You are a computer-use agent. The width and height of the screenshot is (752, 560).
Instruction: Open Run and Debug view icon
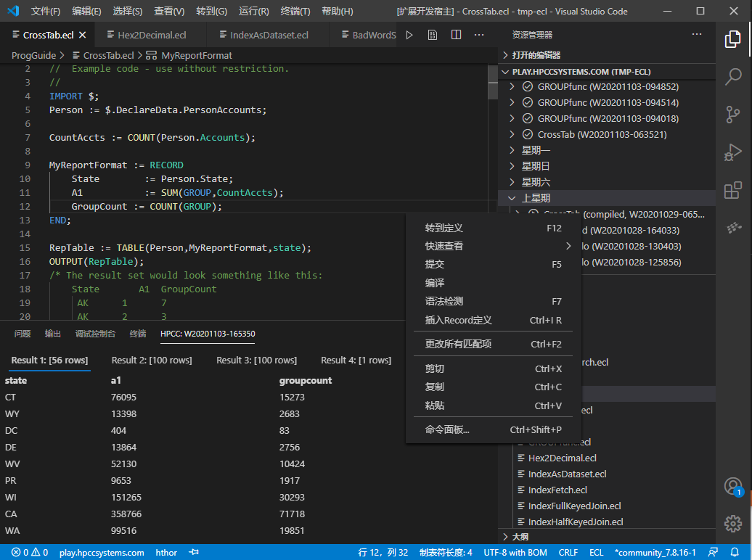[733, 152]
